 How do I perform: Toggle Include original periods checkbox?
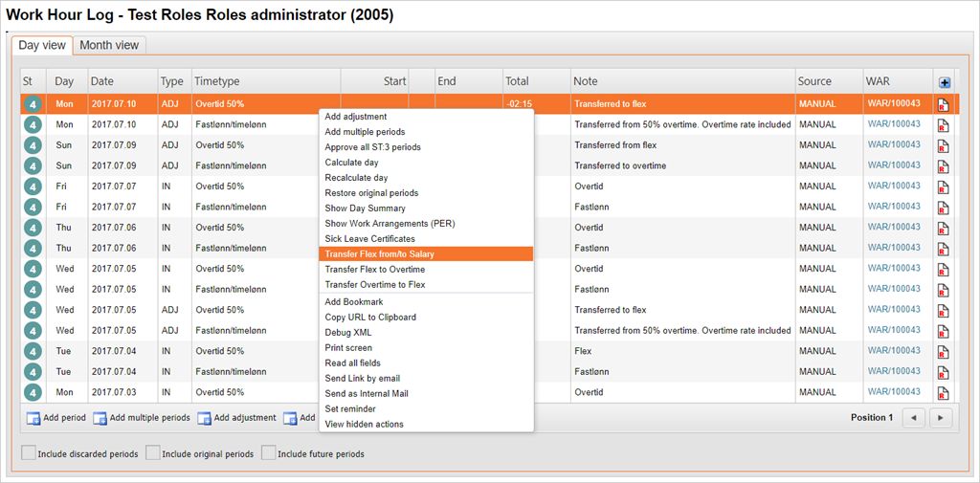pos(153,453)
